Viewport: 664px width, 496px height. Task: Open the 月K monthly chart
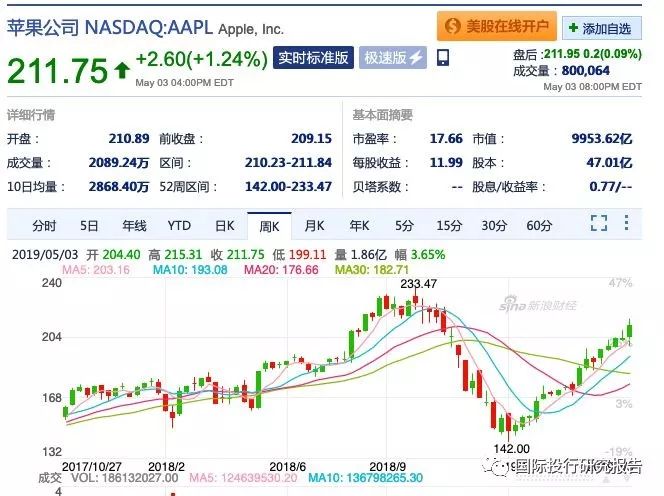pos(313,225)
